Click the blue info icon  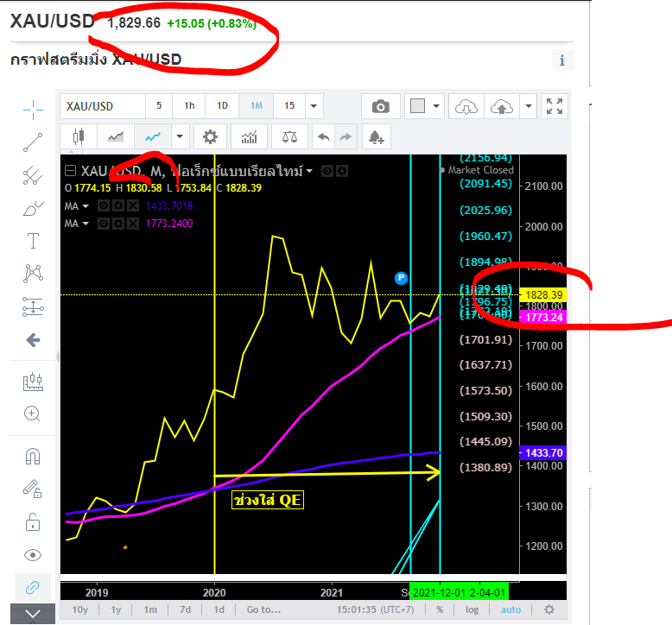pyautogui.click(x=562, y=60)
